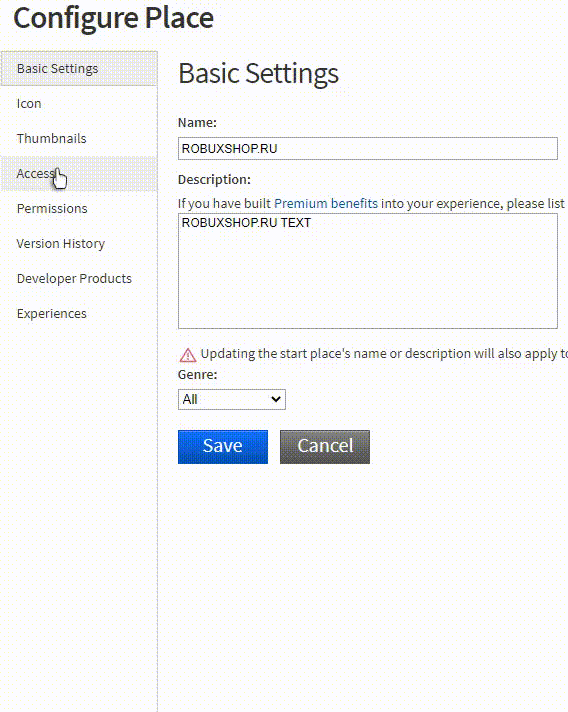Click the Genre: label

(198, 375)
